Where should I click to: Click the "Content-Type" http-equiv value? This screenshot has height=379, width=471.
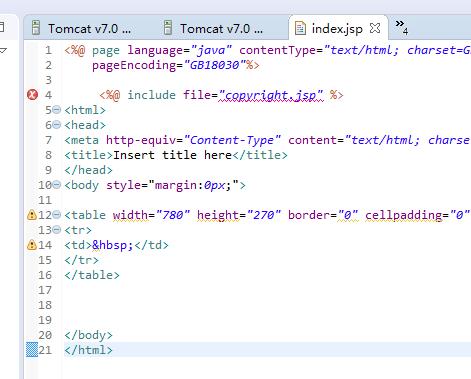pyautogui.click(x=232, y=140)
